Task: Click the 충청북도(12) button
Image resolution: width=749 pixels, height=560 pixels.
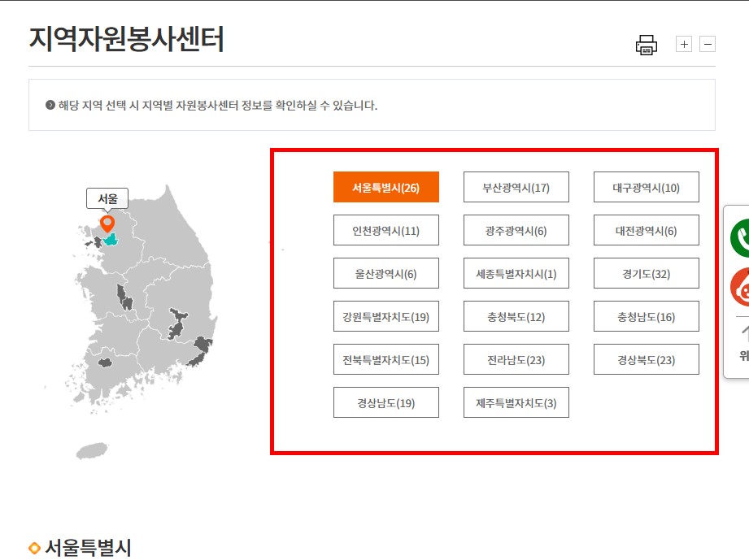Action: [516, 316]
